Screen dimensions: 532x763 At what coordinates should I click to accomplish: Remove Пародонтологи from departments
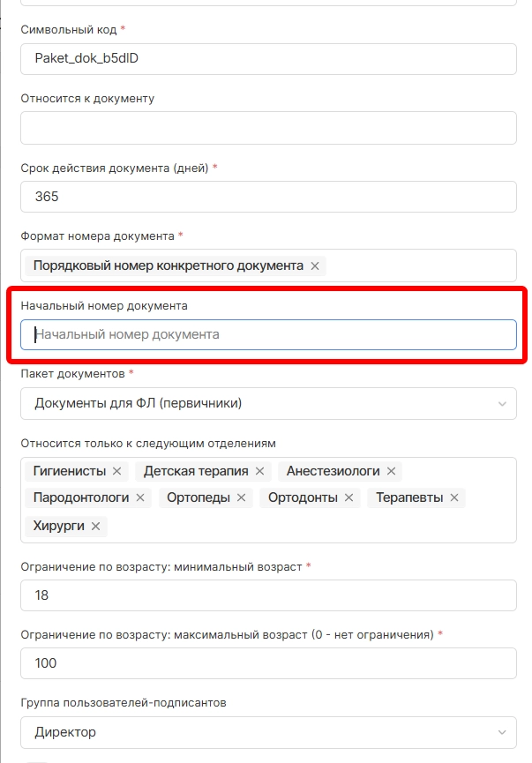[x=140, y=498]
